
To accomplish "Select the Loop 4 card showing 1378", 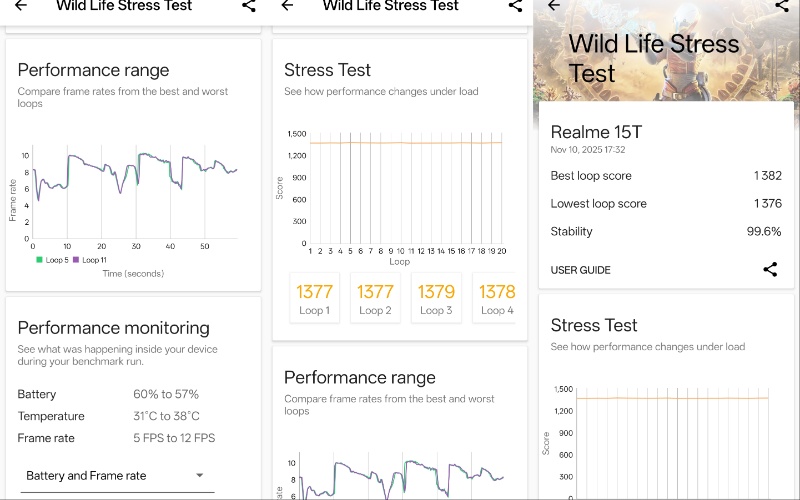I will (495, 298).
